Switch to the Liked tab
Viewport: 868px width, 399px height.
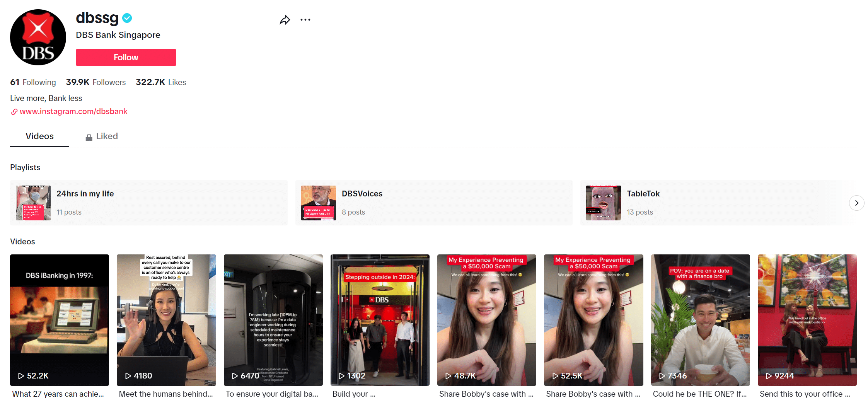point(102,136)
